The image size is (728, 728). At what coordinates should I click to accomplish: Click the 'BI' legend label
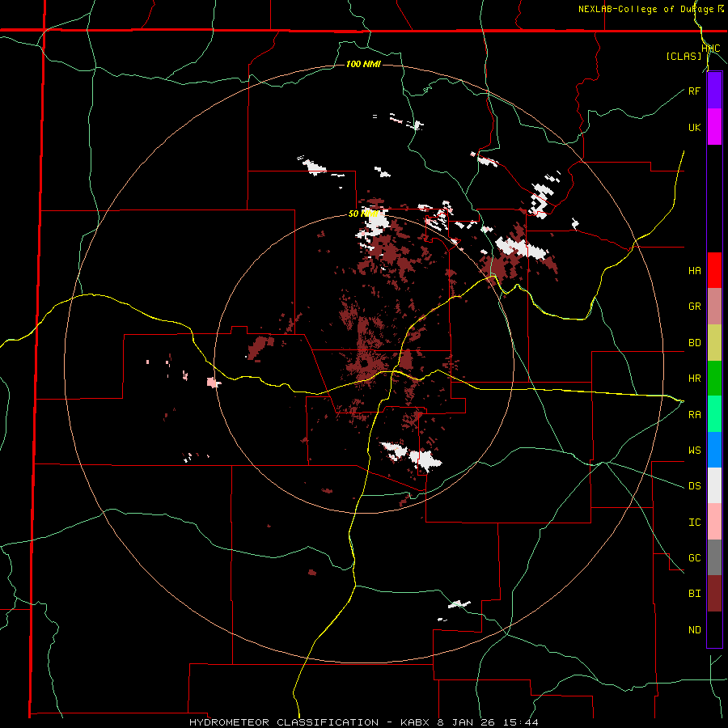point(694,594)
